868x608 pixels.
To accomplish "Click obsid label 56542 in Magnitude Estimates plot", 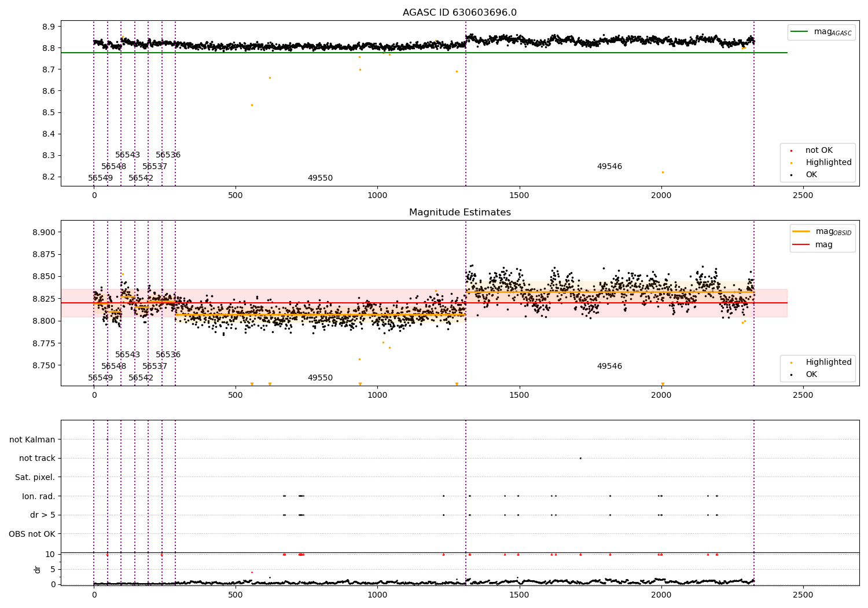I will pos(141,378).
